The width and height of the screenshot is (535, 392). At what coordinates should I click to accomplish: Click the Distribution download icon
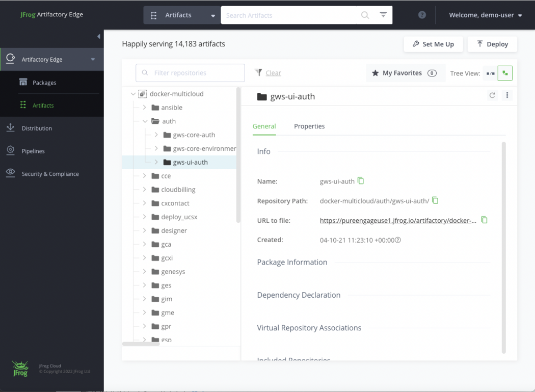coord(11,128)
